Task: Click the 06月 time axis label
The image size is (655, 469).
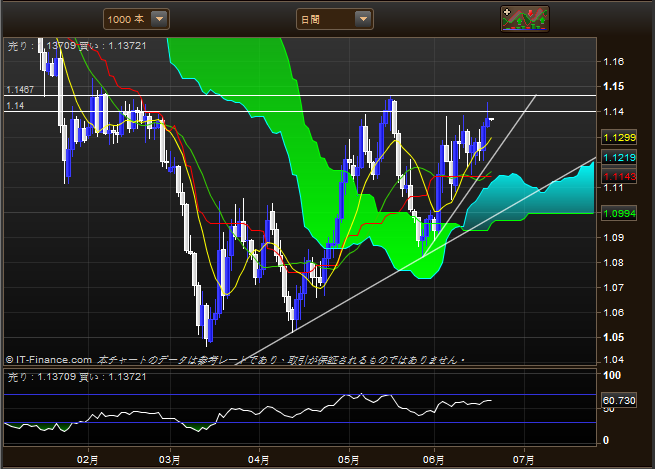Action: click(434, 460)
